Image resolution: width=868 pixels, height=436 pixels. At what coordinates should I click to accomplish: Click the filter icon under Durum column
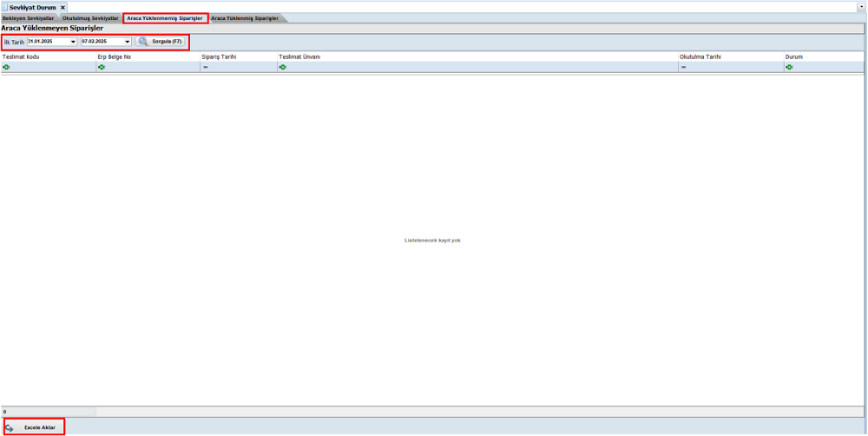tap(789, 67)
